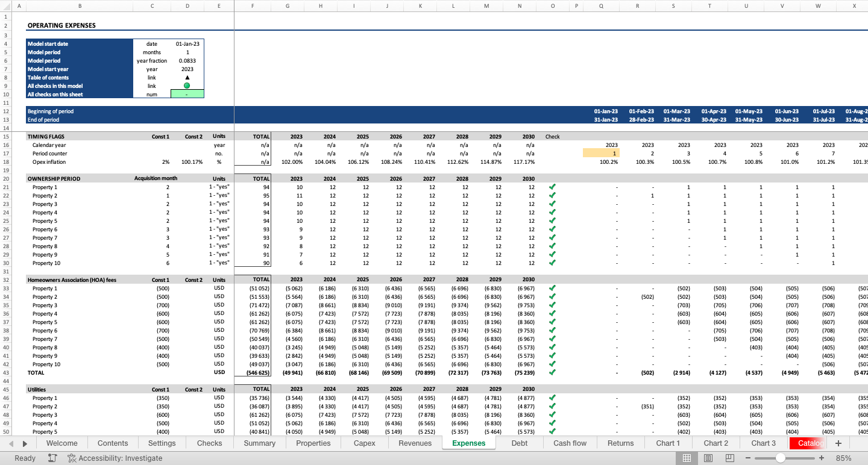Click the 85% zoom level button

click(x=843, y=458)
